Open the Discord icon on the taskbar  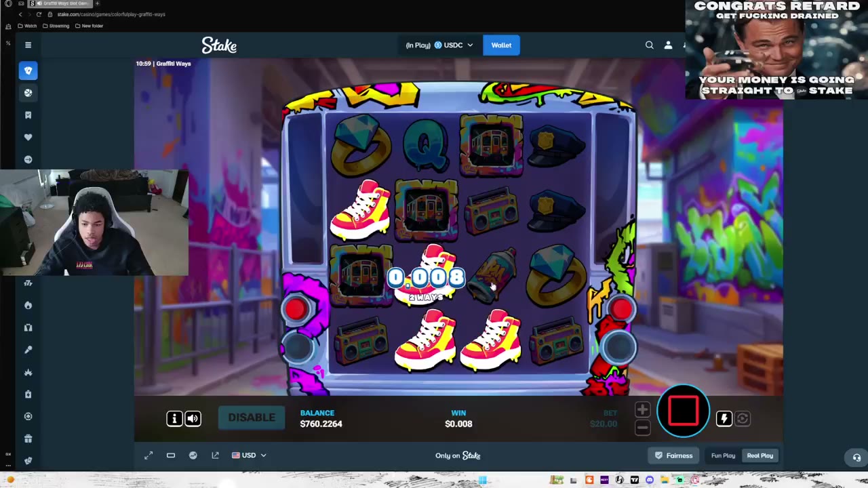650,480
